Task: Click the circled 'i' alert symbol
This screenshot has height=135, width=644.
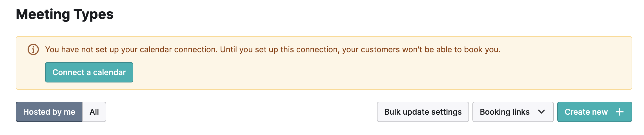Action: click(x=33, y=50)
